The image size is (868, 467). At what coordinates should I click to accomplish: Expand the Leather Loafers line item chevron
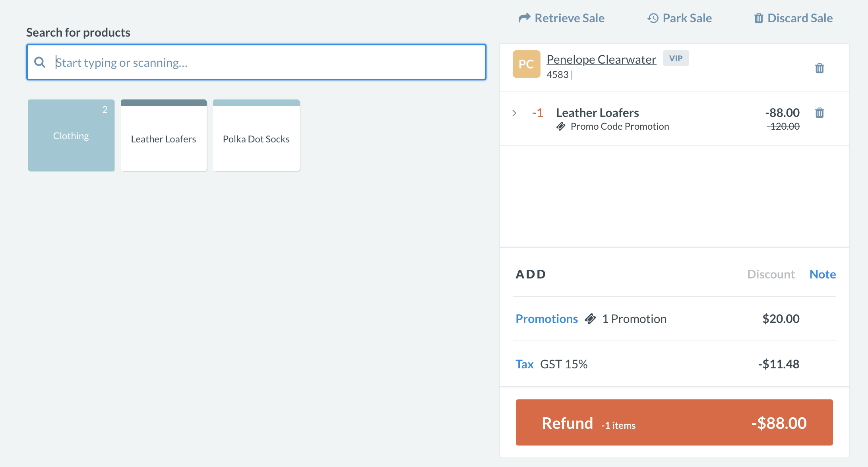[514, 113]
